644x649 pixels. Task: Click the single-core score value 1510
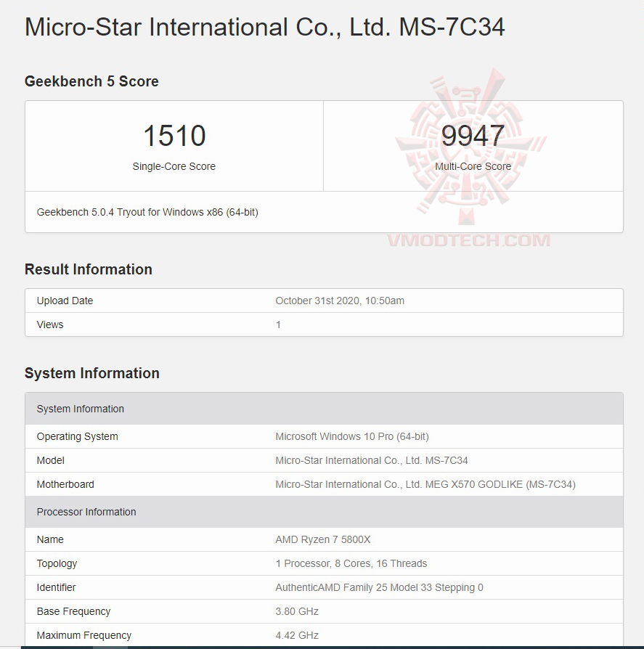coord(174,136)
